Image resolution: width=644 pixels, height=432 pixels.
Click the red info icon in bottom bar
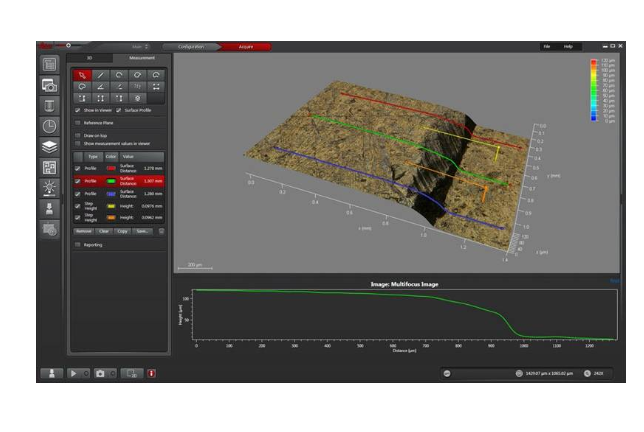tap(152, 373)
